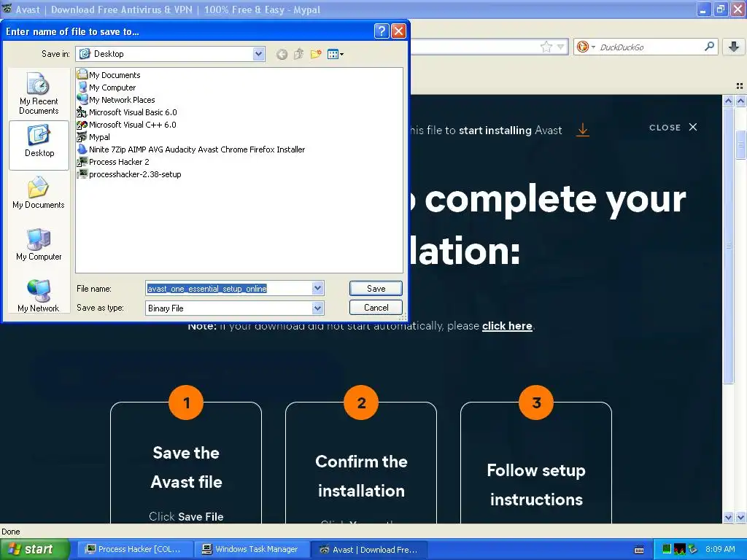
Task: Click the system clock showing 8:09 AM
Action: pos(720,549)
